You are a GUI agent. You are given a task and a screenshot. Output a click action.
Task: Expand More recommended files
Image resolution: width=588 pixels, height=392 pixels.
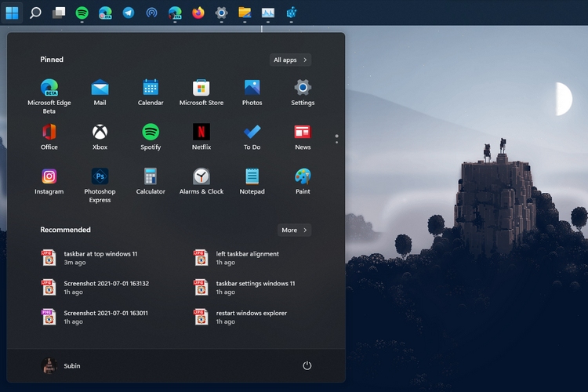294,230
